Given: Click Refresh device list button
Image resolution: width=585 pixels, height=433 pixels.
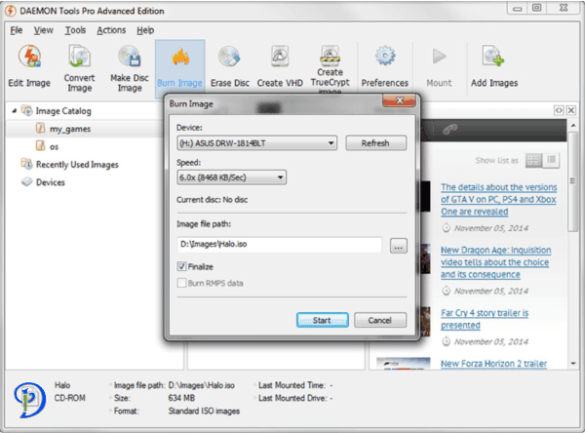Looking at the screenshot, I should (376, 143).
